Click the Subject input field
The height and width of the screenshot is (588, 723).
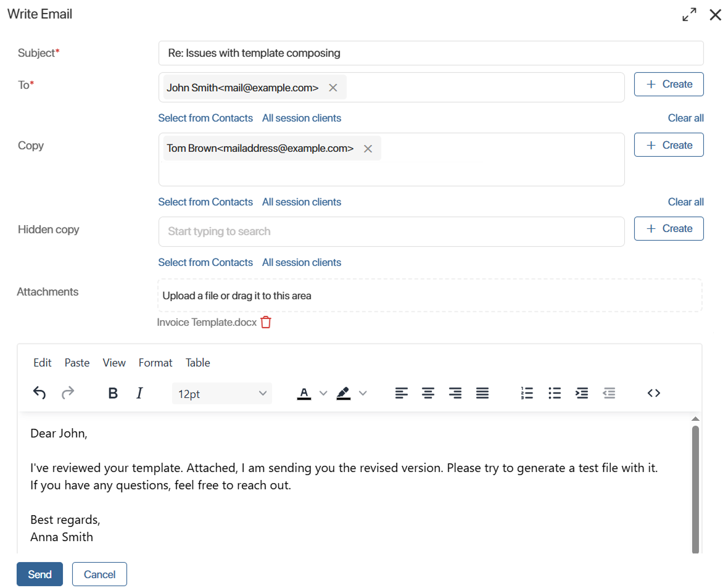[431, 53]
